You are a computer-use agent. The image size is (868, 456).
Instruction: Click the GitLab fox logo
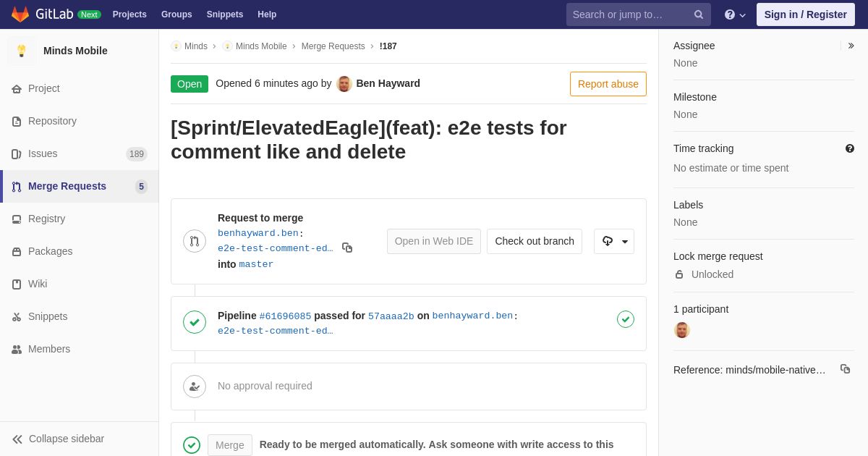(x=20, y=14)
